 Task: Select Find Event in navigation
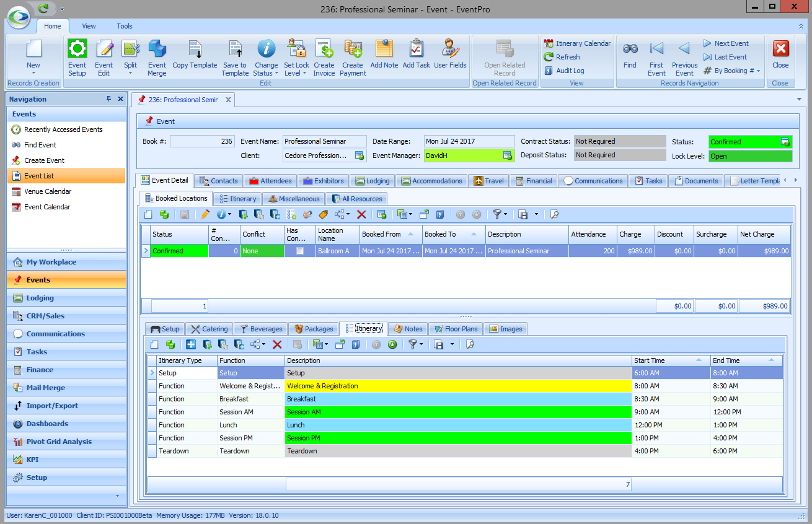(x=66, y=145)
